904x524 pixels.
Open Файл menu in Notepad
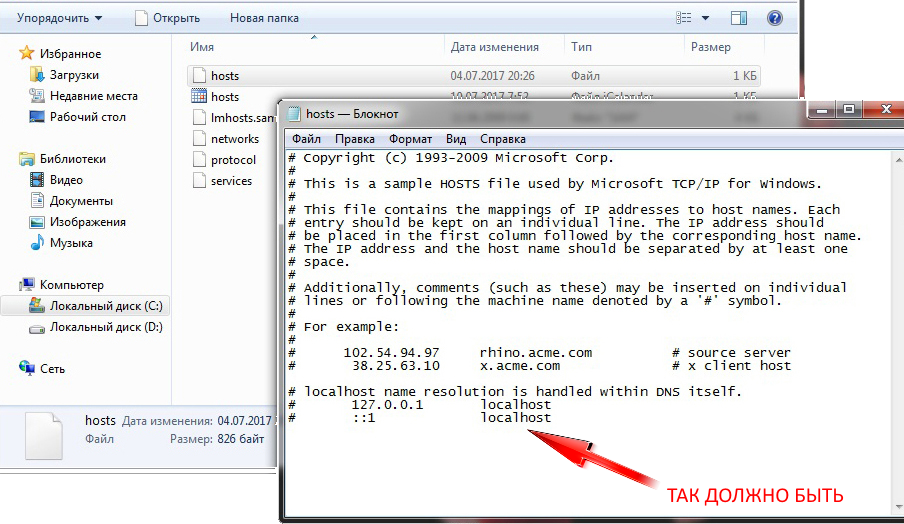[306, 139]
